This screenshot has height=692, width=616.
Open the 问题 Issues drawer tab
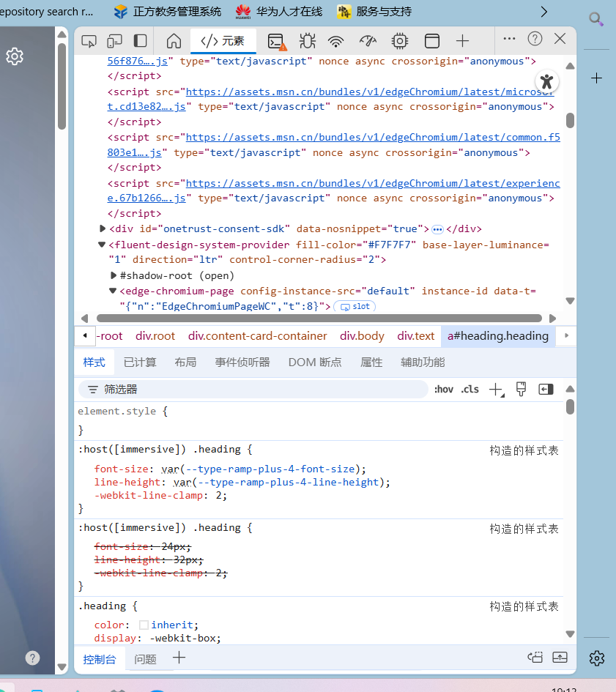[x=145, y=659]
